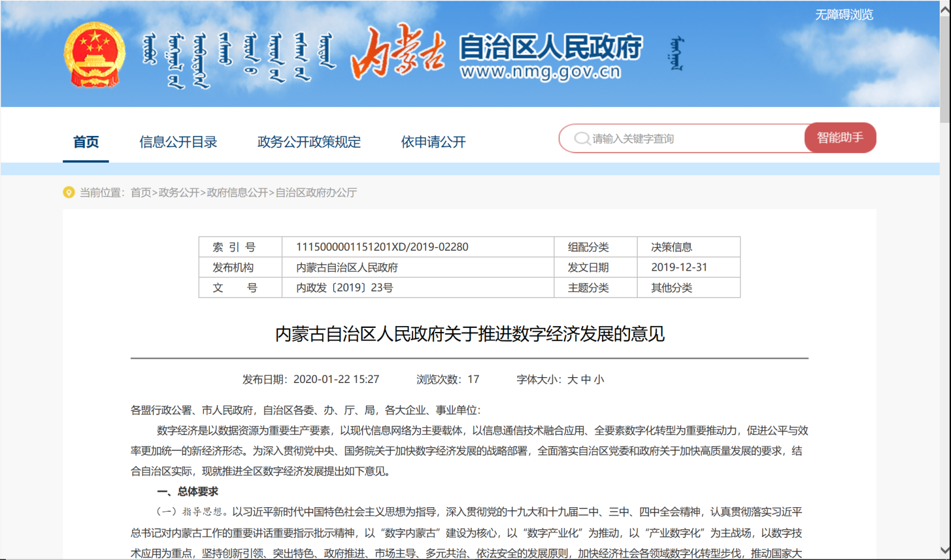Click the vertical Mongolian script link
The height and width of the screenshot is (560, 951).
tap(676, 54)
